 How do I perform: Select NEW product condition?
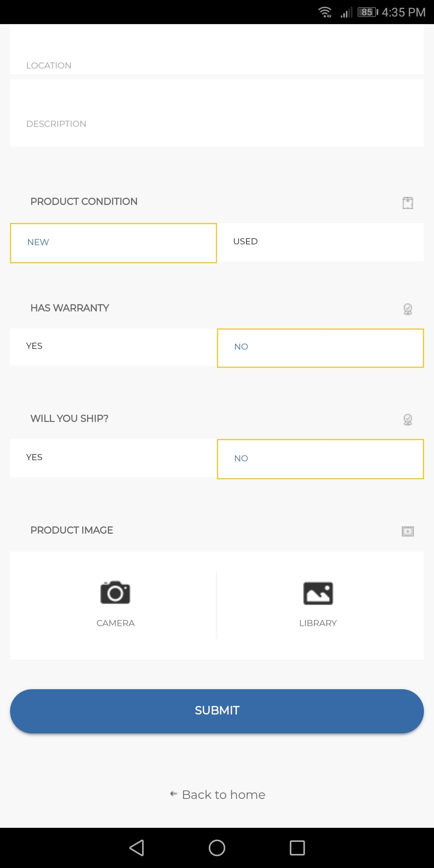click(x=113, y=243)
